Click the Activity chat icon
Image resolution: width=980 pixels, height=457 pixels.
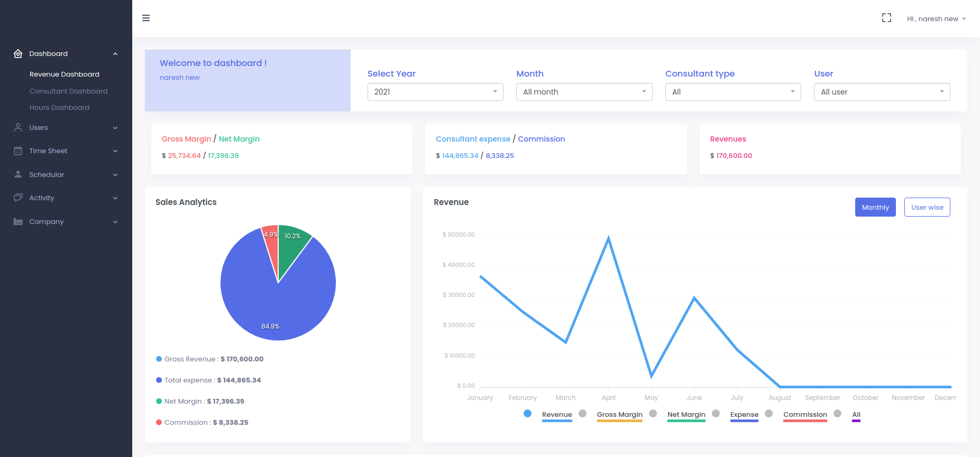(x=18, y=198)
